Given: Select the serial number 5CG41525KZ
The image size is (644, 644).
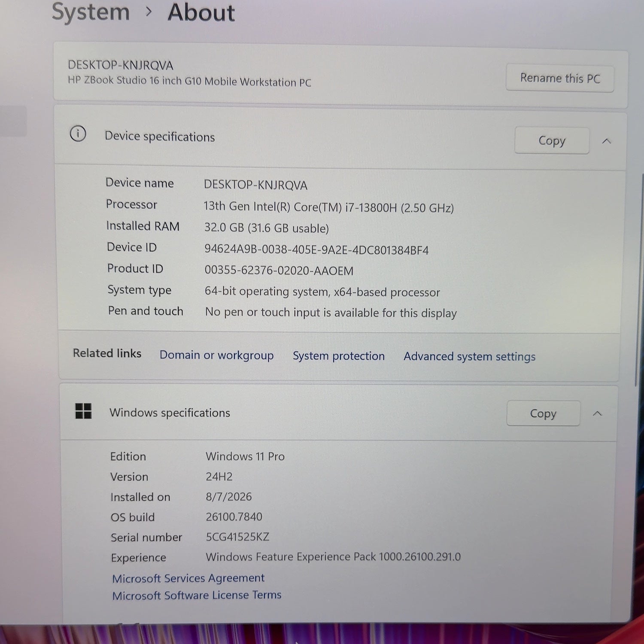Looking at the screenshot, I should tap(237, 537).
